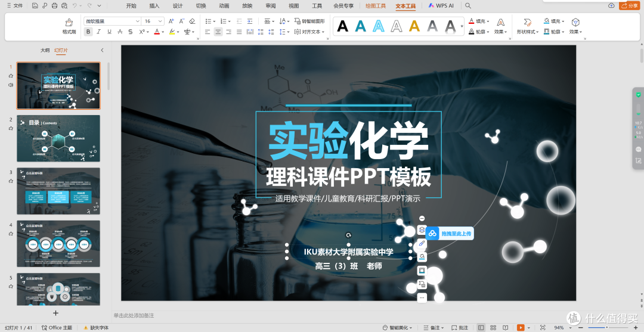Screen dimensions: 644x332
Task: Open text 轮廓 outline dropdown
Action: [x=479, y=32]
